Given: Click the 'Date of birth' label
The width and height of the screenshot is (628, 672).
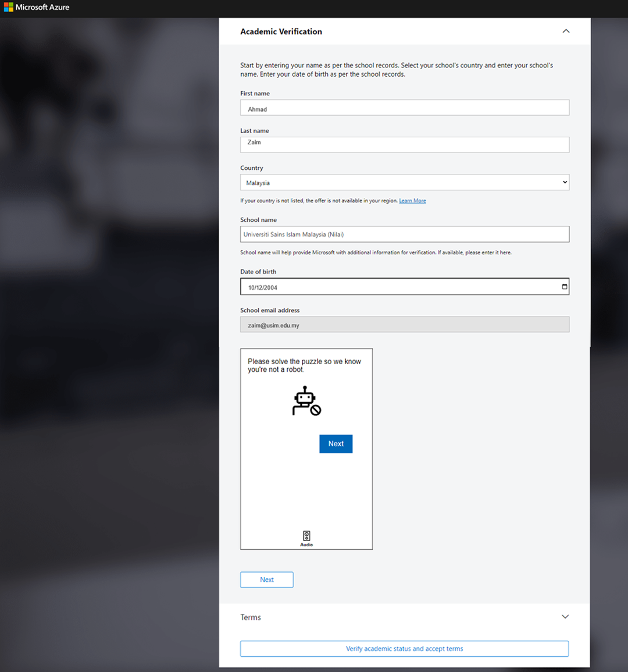Looking at the screenshot, I should pyautogui.click(x=258, y=272).
